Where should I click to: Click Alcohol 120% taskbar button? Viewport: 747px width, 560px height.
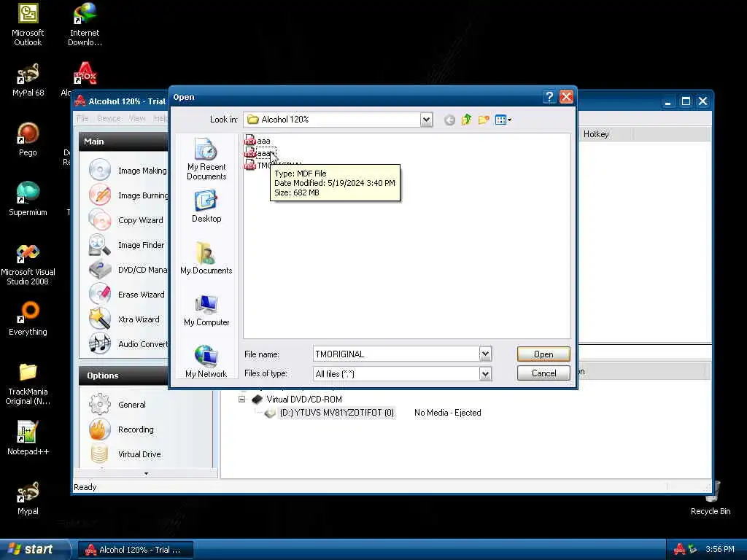135,550
